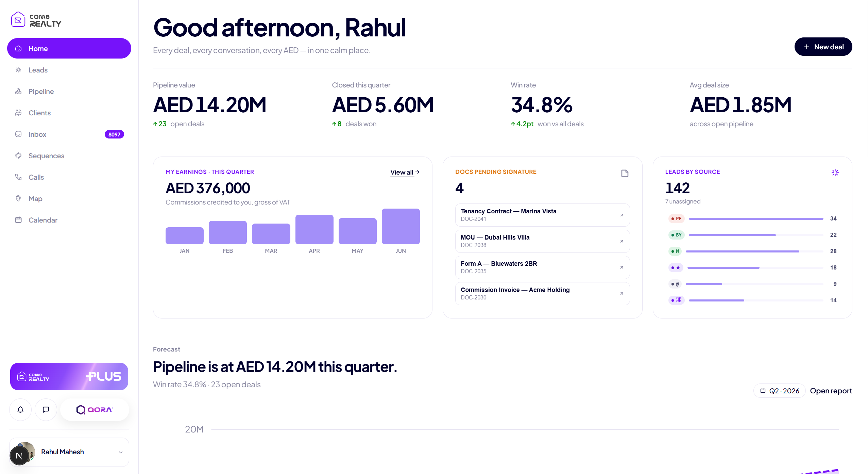
Task: Click the sparkle icon in Leads by Source
Action: (835, 173)
